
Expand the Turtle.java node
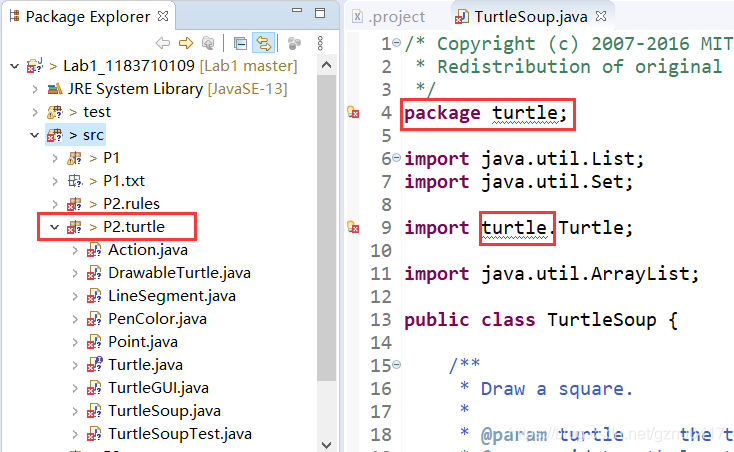click(75, 365)
